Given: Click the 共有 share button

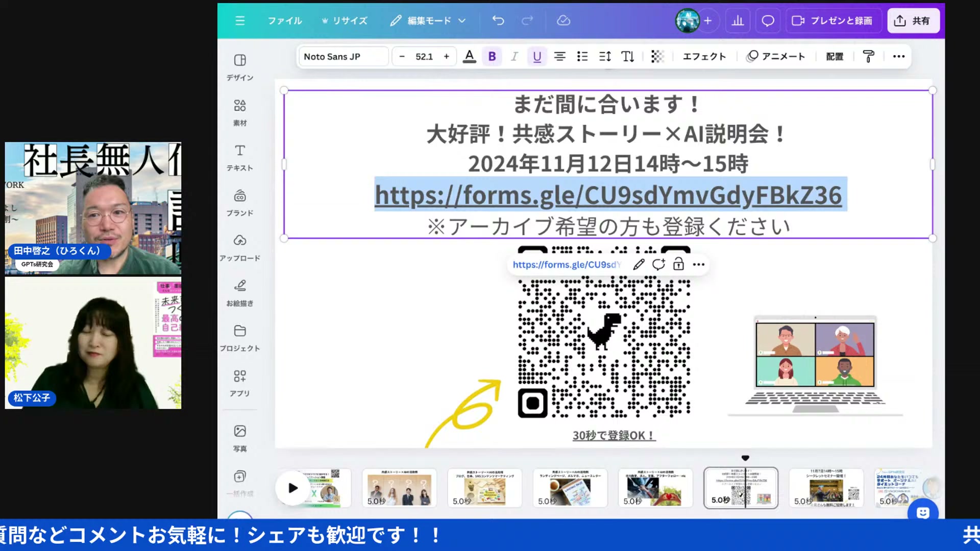Looking at the screenshot, I should (x=913, y=20).
